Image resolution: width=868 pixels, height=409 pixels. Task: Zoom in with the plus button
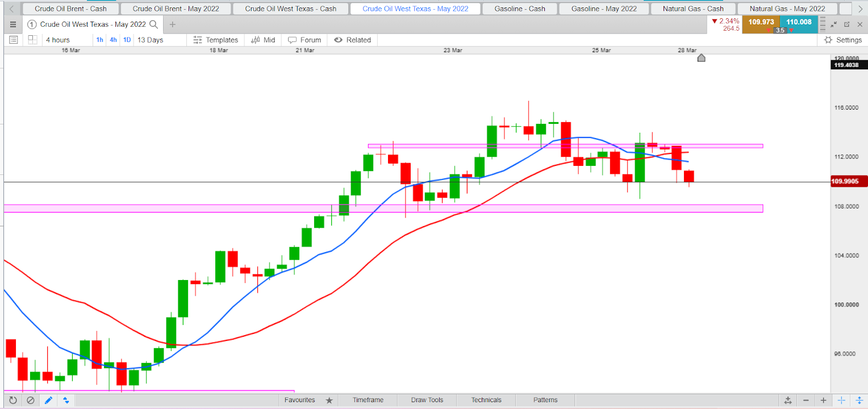[x=824, y=400]
